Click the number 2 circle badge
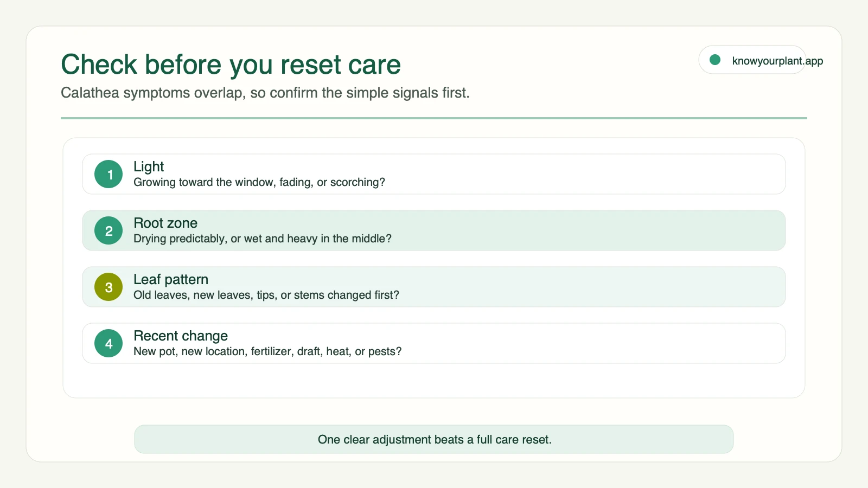Viewport: 868px width, 488px height. point(108,230)
